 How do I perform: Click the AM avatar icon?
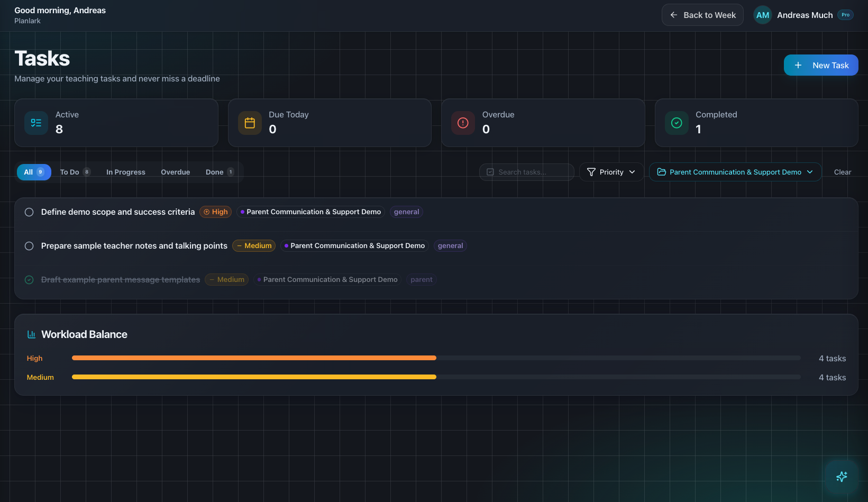tap(762, 15)
